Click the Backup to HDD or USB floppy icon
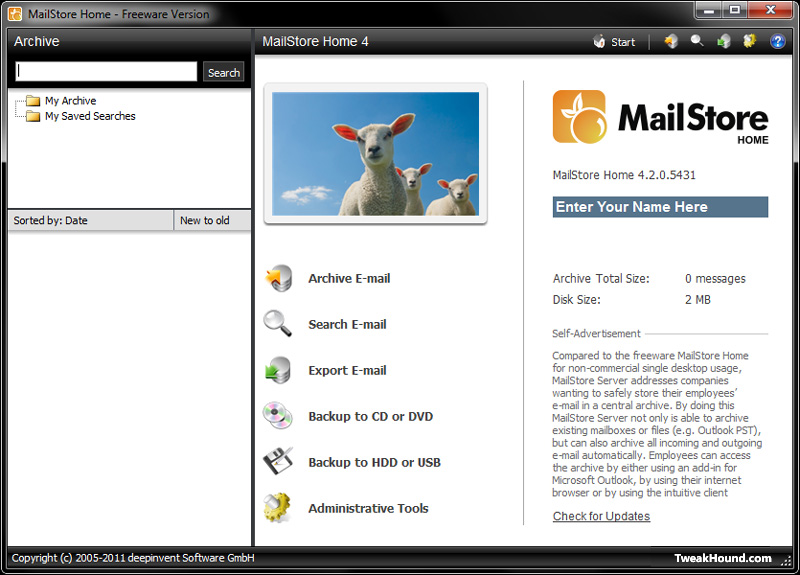This screenshot has width=800, height=575. click(278, 461)
